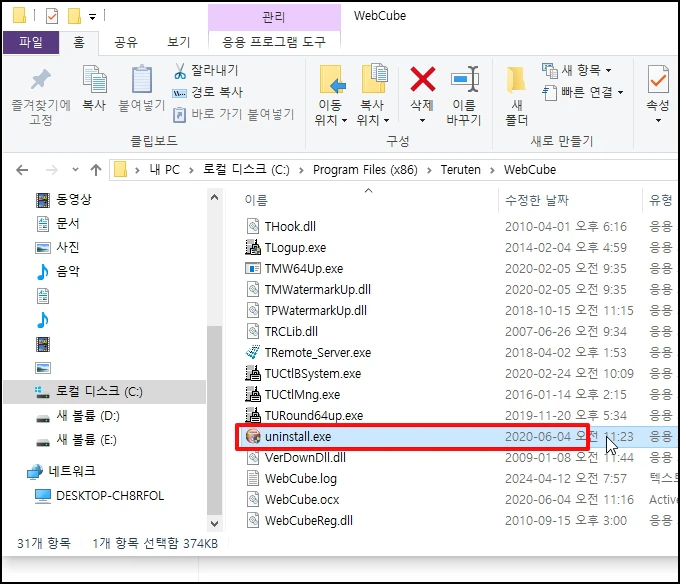Open 문서 in navigation pane
This screenshot has height=584, width=680.
(58, 224)
